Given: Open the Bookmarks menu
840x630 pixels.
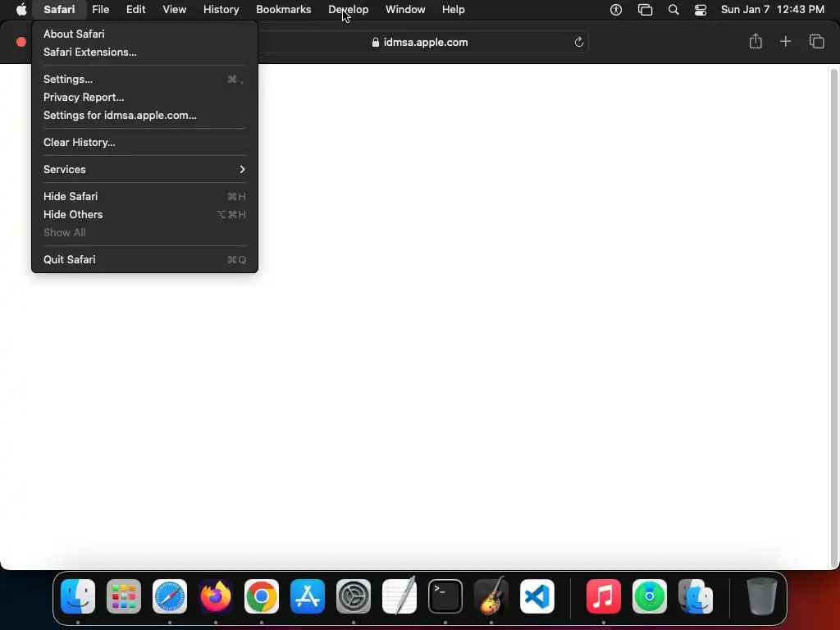Looking at the screenshot, I should (x=283, y=10).
